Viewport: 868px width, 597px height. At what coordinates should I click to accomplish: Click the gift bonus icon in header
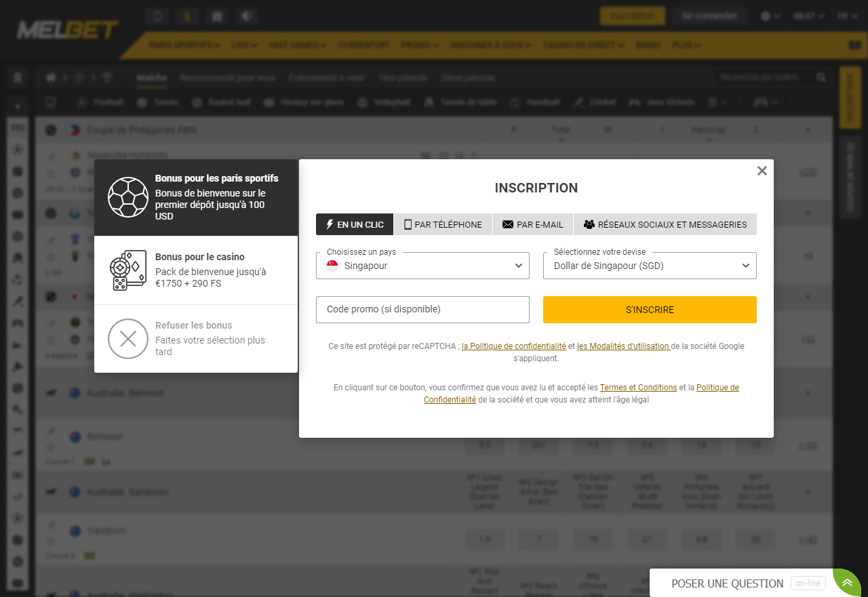click(x=217, y=16)
